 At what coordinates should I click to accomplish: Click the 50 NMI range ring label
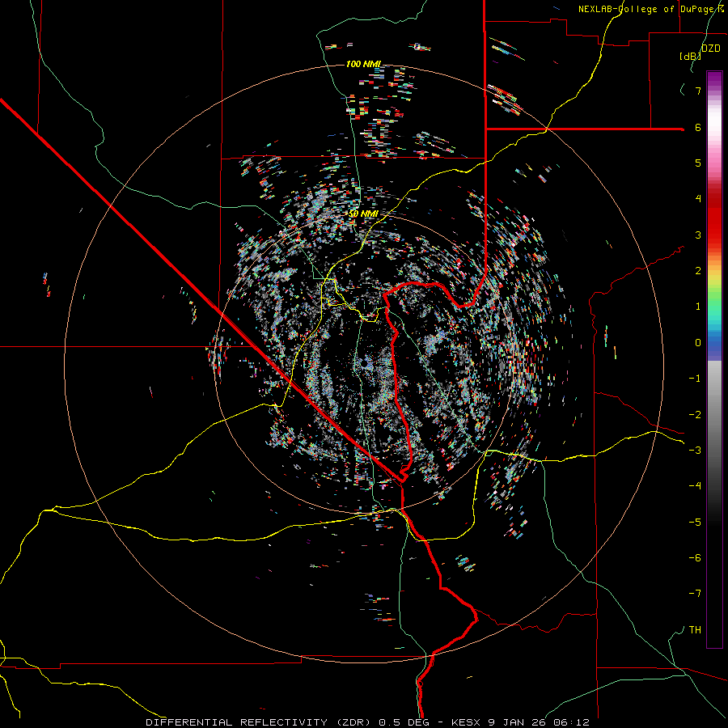coord(363,214)
